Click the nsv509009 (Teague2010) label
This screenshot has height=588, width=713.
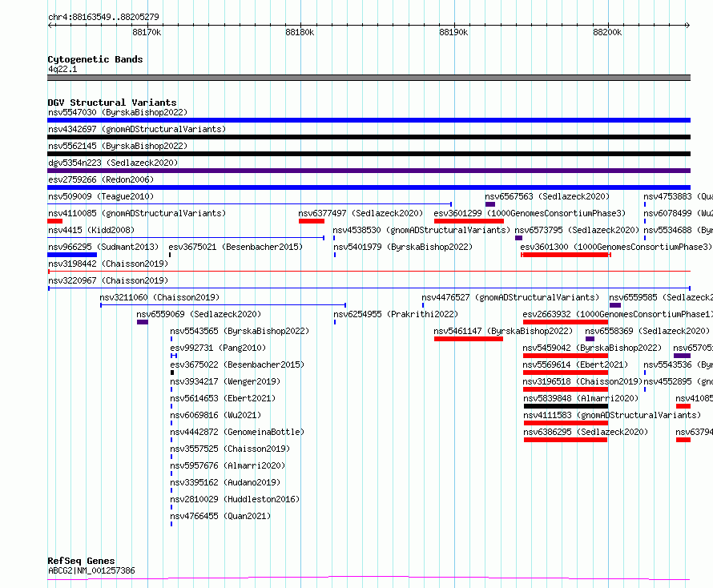pyautogui.click(x=101, y=196)
